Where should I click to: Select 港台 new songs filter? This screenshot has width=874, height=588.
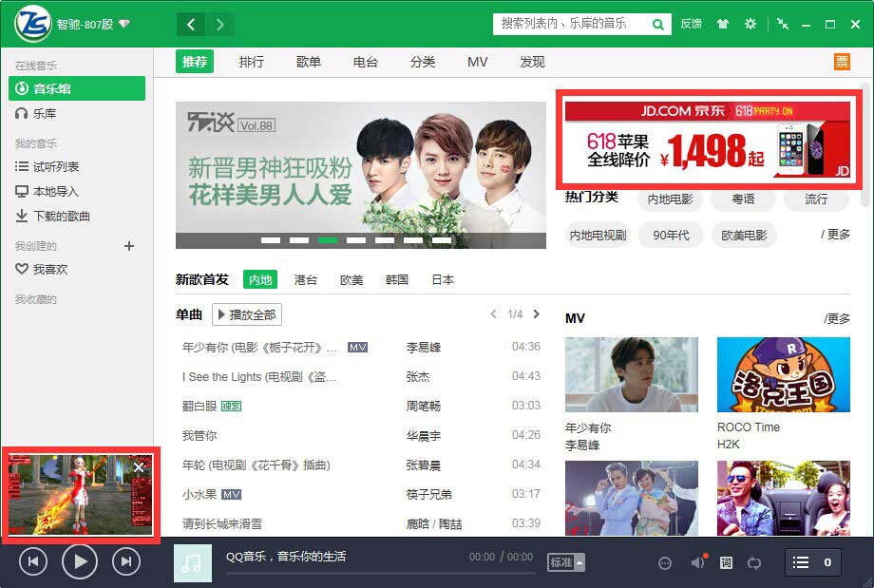[x=306, y=280]
